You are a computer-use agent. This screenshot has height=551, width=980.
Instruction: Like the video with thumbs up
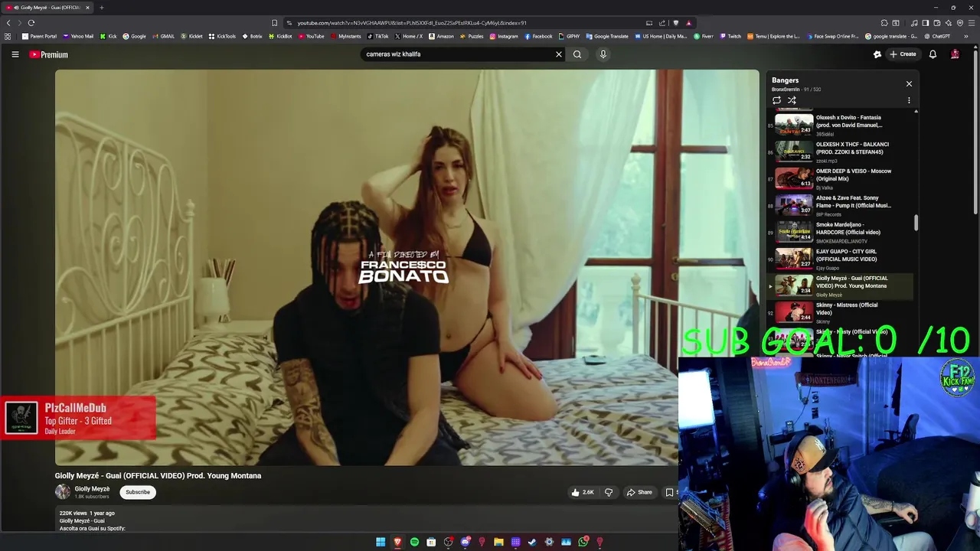click(582, 492)
